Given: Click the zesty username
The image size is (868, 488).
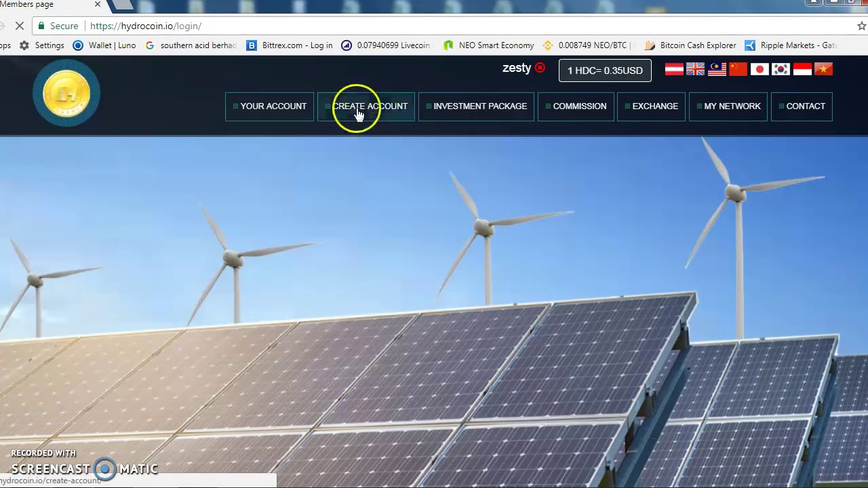Looking at the screenshot, I should [x=517, y=68].
